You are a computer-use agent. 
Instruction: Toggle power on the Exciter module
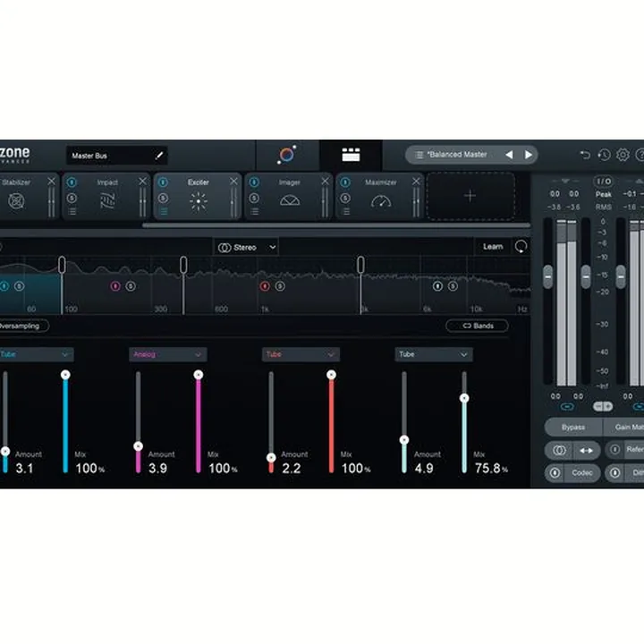pos(163,182)
